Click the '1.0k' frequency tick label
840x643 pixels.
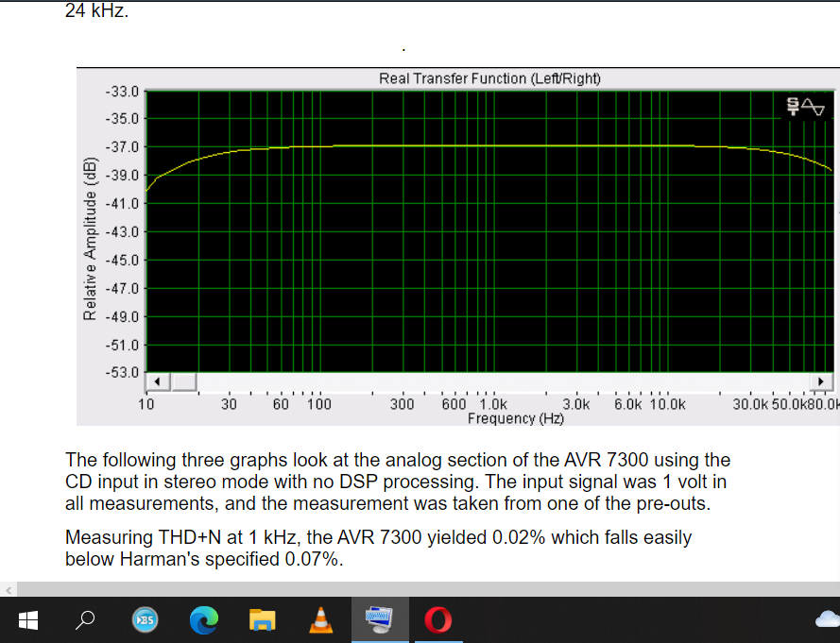[493, 404]
